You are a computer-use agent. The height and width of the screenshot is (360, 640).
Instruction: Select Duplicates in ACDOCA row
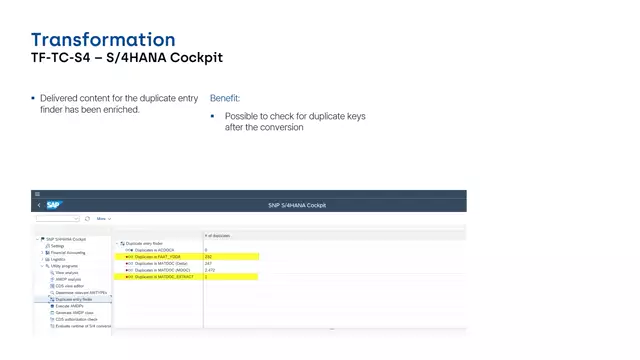pos(154,250)
